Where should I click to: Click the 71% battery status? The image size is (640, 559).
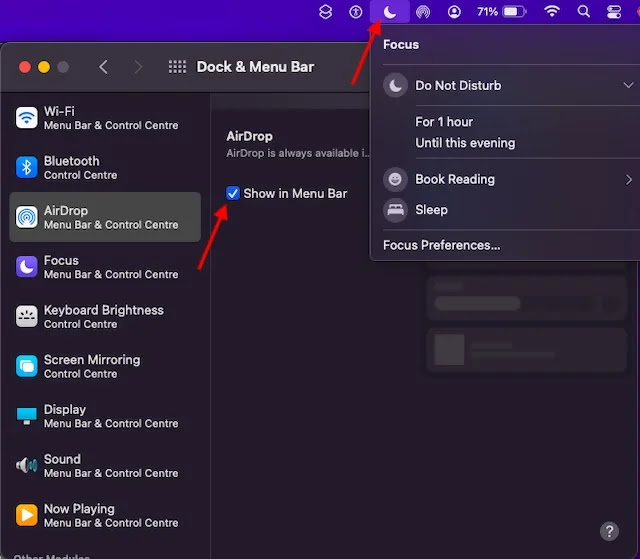tap(502, 12)
